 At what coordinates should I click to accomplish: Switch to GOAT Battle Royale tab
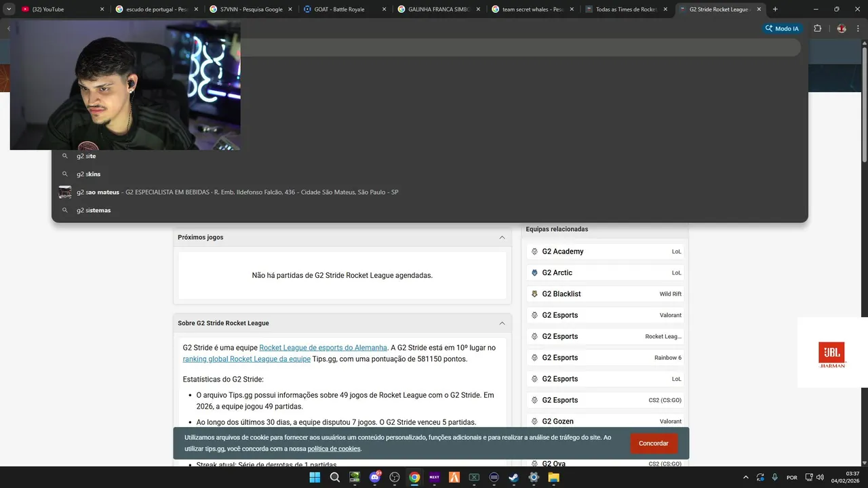(x=344, y=9)
